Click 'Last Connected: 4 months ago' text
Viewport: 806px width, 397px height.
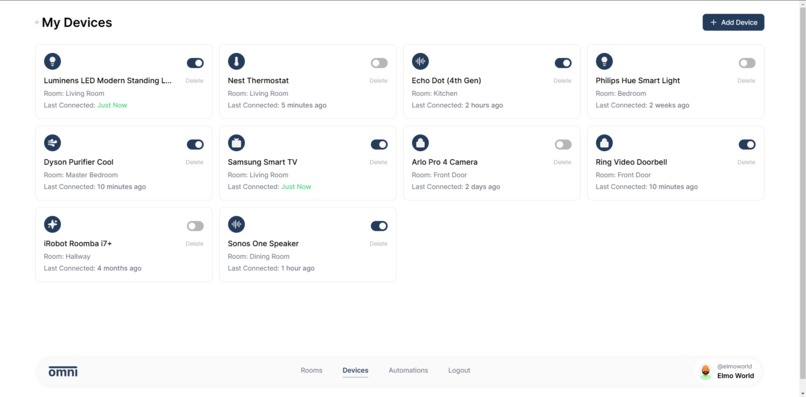pos(93,268)
